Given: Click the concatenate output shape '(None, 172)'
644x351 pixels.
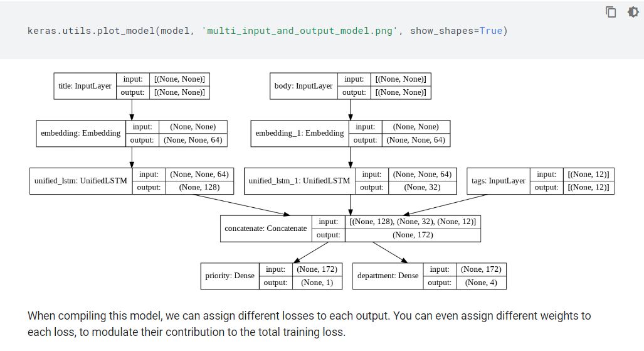Looking at the screenshot, I should (x=413, y=235).
